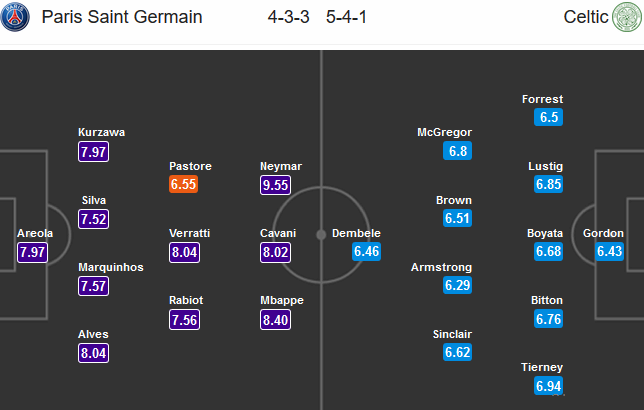Image resolution: width=644 pixels, height=410 pixels.
Task: Click the Paris Saint Germain club crest
Action: coord(15,17)
